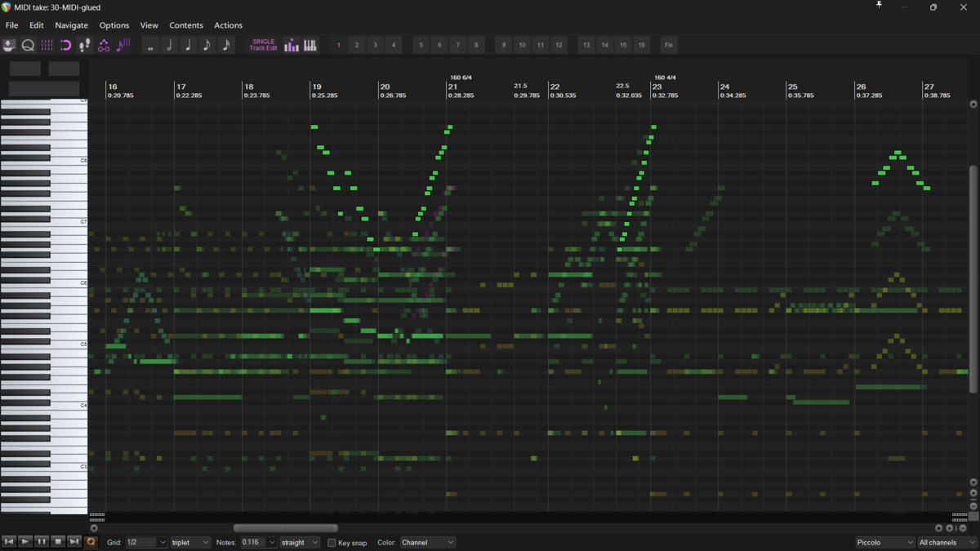Open the Contents menu
Image resolution: width=980 pixels, height=551 pixels.
point(186,25)
